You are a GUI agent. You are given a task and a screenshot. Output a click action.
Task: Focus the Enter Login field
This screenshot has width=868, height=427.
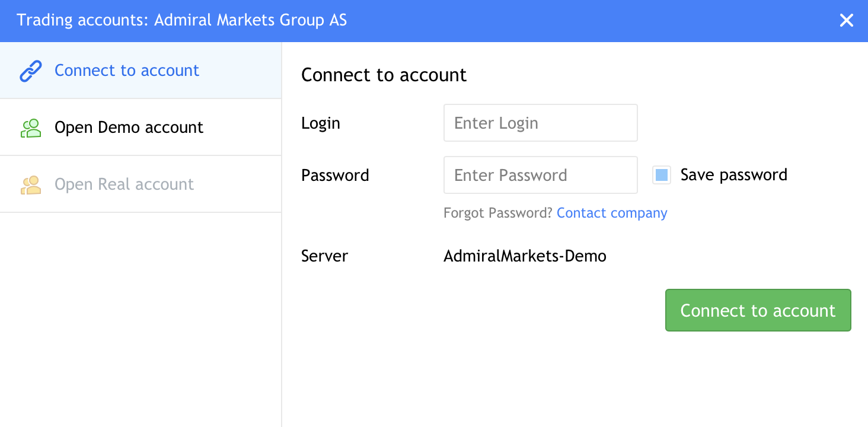(x=541, y=123)
